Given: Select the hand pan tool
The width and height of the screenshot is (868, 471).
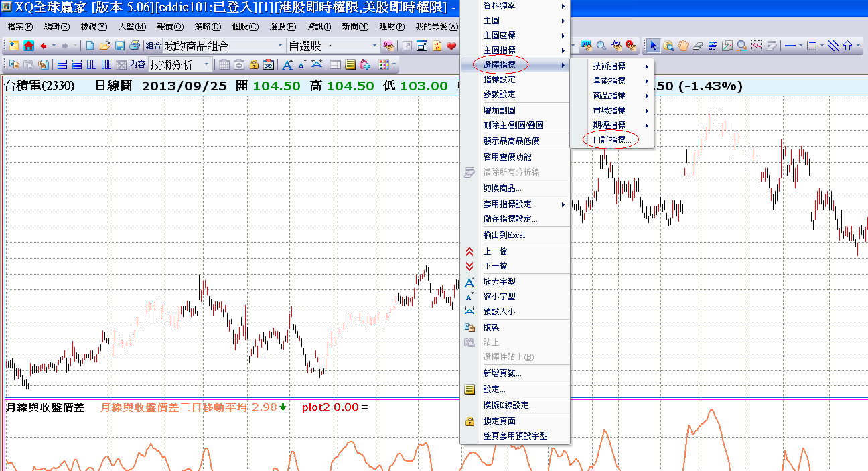Looking at the screenshot, I should coord(682,46).
